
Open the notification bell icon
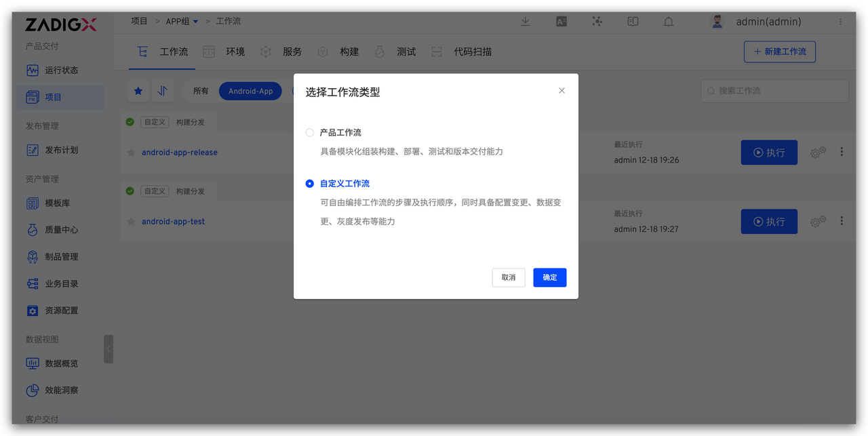668,22
